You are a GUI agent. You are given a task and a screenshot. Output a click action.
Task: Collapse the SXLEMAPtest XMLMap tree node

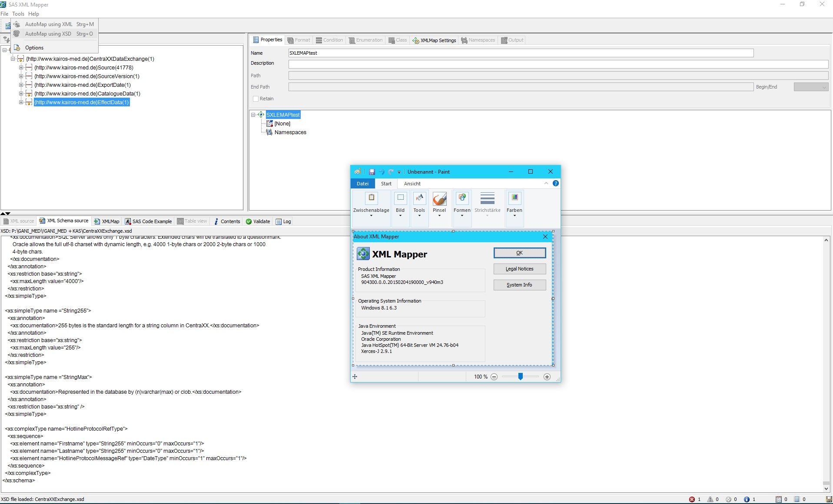pyautogui.click(x=253, y=115)
